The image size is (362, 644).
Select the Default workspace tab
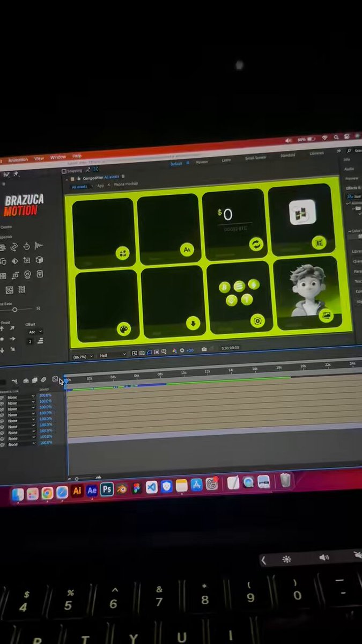(176, 163)
